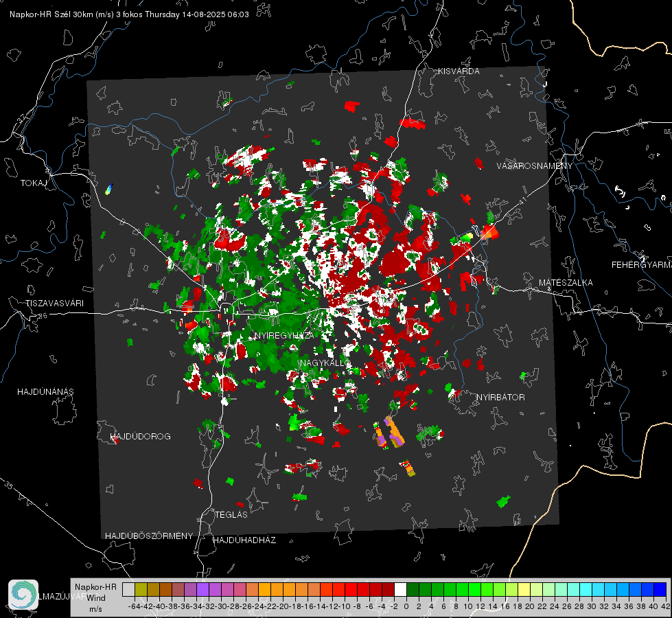This screenshot has width=672, height=618.
Task: Click the white zero-velocity legend swatch
Action: (400, 590)
